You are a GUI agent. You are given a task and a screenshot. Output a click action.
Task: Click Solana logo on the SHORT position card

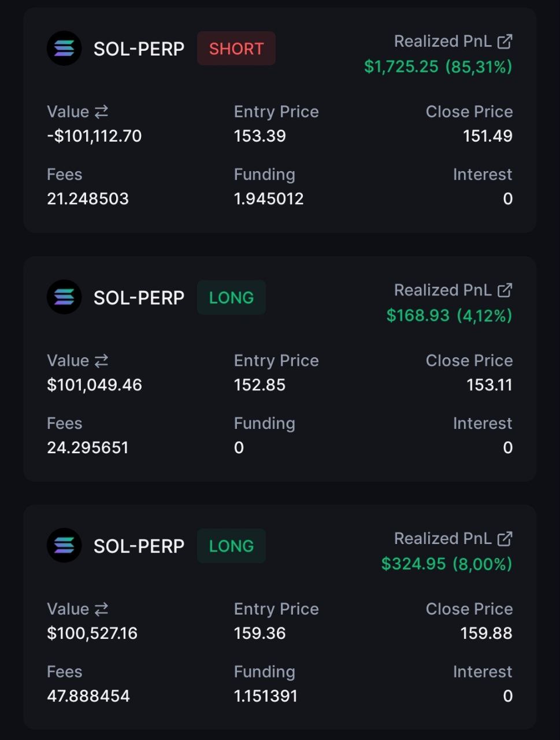[x=64, y=49]
